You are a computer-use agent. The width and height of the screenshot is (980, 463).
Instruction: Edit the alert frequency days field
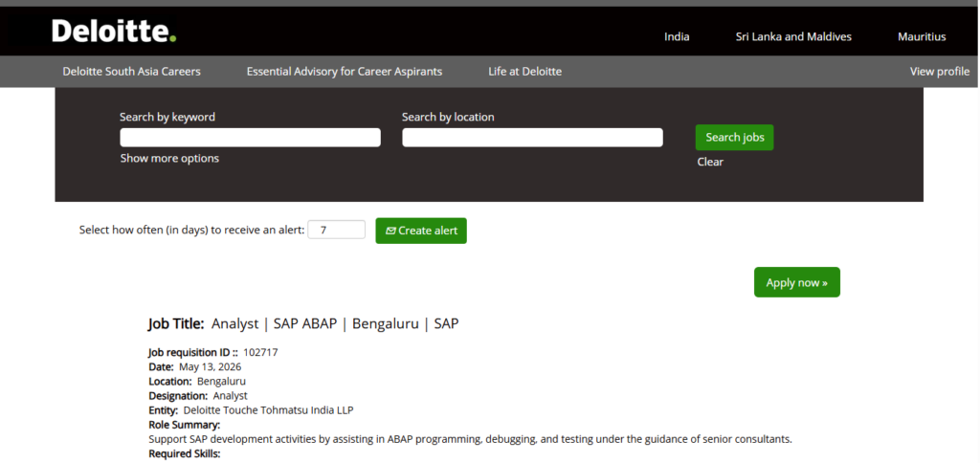point(336,230)
